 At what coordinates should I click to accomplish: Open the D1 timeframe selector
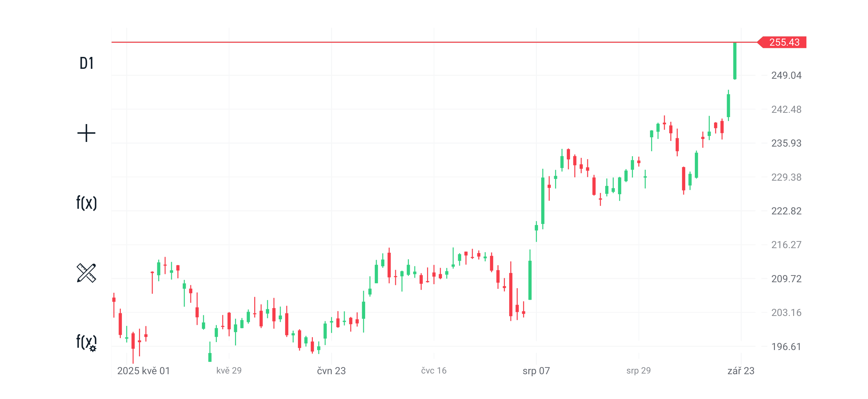coord(87,63)
